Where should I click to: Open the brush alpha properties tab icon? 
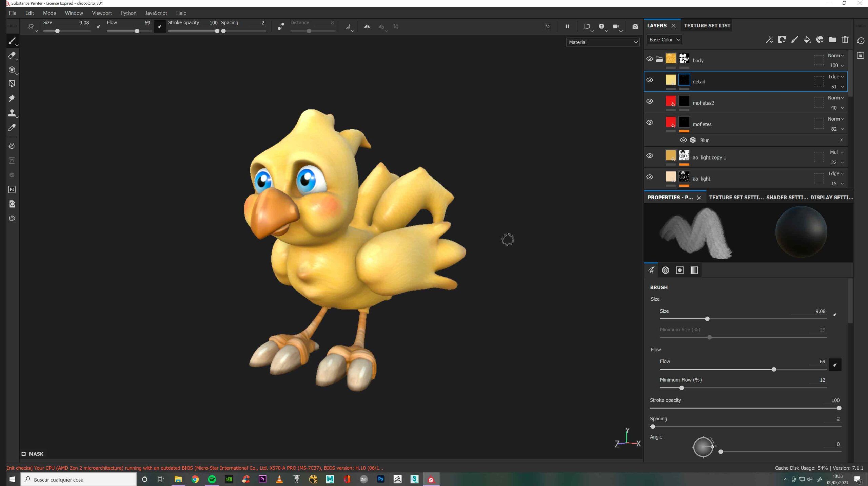pyautogui.click(x=666, y=270)
